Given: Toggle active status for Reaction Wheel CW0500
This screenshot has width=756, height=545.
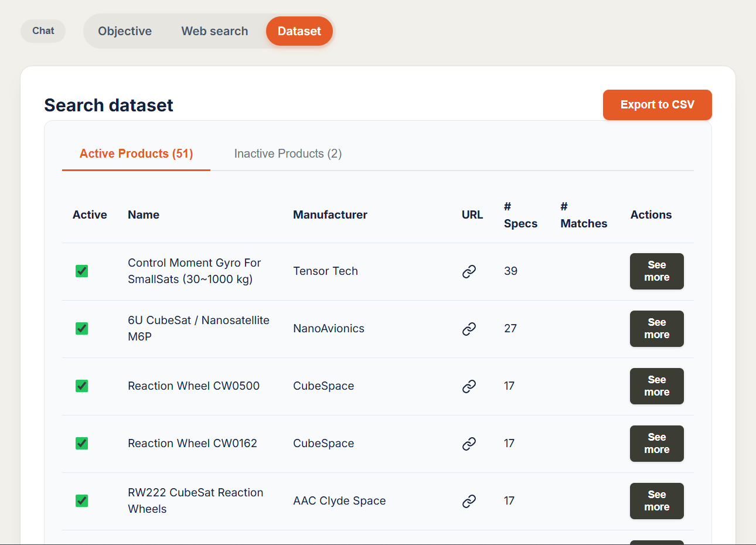Looking at the screenshot, I should point(81,386).
